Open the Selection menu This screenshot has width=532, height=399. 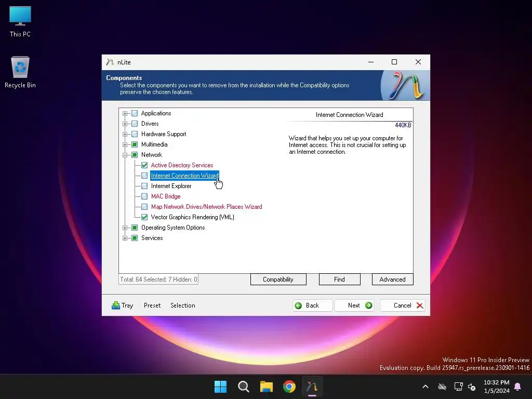[182, 305]
